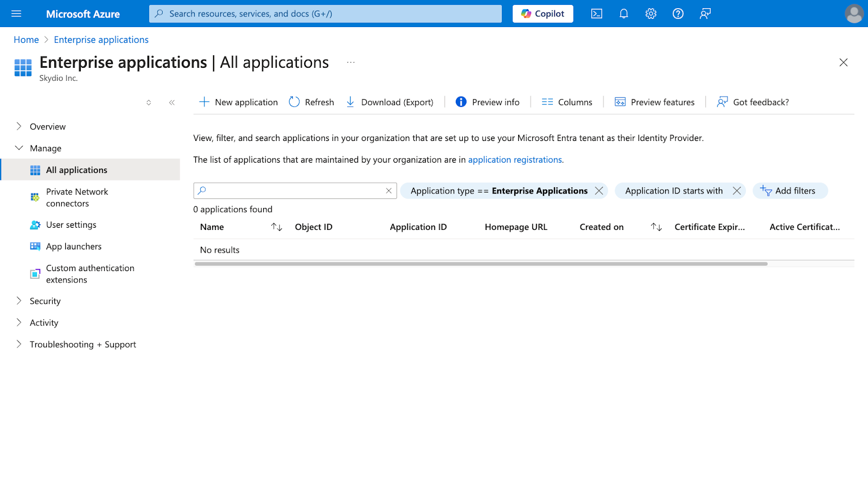Open the Azure portal hamburger menu
Image resolution: width=868 pixels, height=488 pixels.
(x=16, y=14)
